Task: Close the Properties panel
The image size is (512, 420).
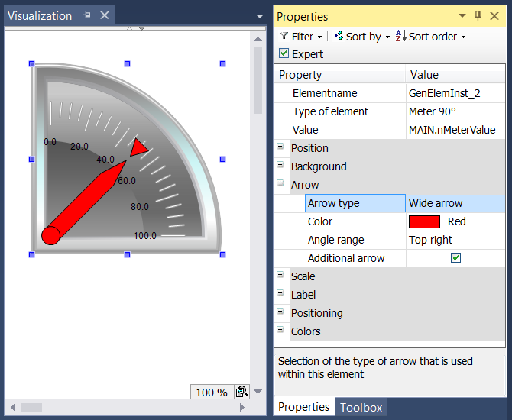Action: pos(494,16)
